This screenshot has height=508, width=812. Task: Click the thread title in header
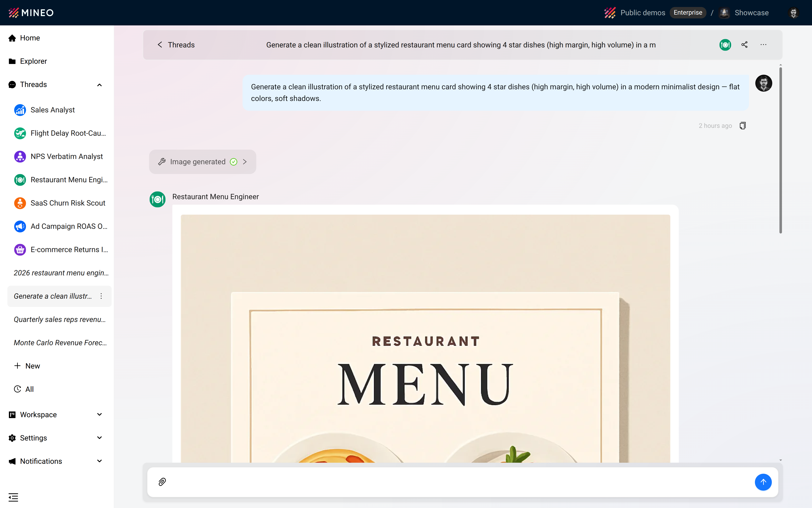point(461,45)
